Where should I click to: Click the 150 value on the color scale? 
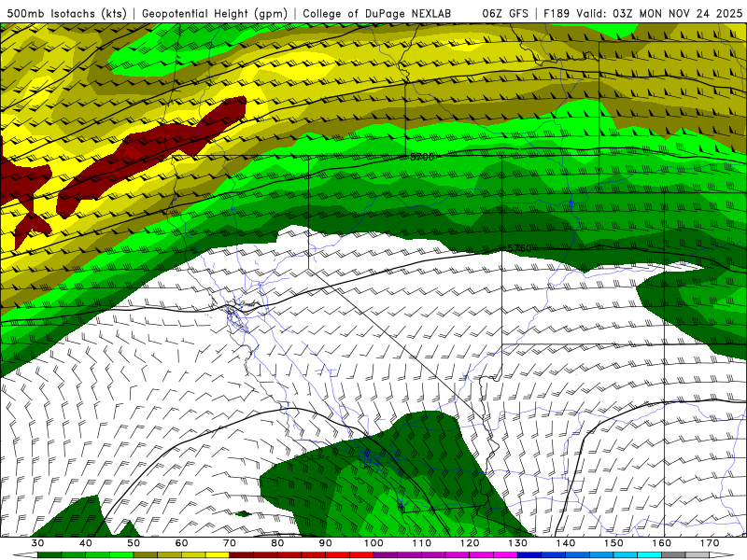pos(613,543)
